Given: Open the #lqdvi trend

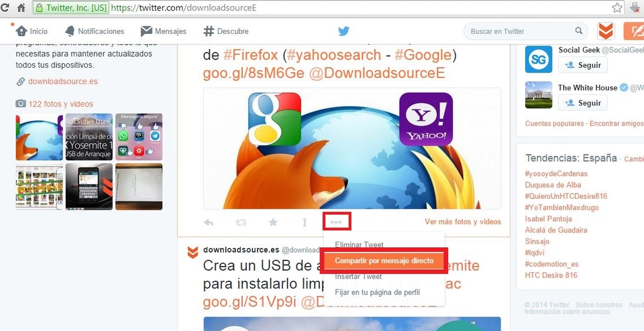Looking at the screenshot, I should point(535,253).
